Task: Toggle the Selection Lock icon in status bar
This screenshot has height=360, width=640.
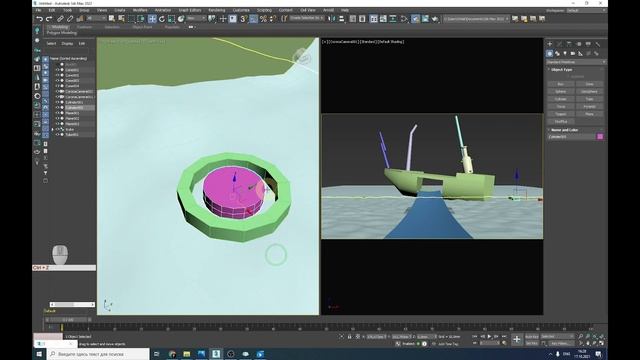Action: point(349,337)
